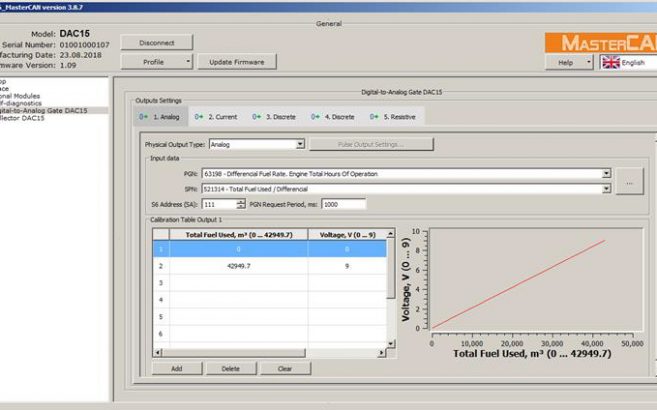Select row 2 number header

pos(161,266)
